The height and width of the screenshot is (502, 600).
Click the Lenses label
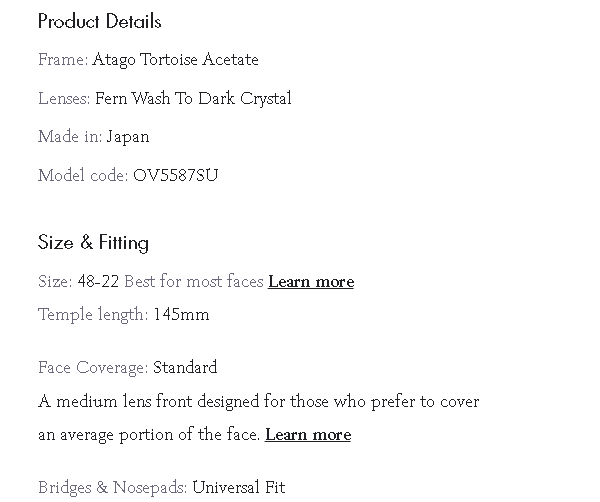pos(64,99)
